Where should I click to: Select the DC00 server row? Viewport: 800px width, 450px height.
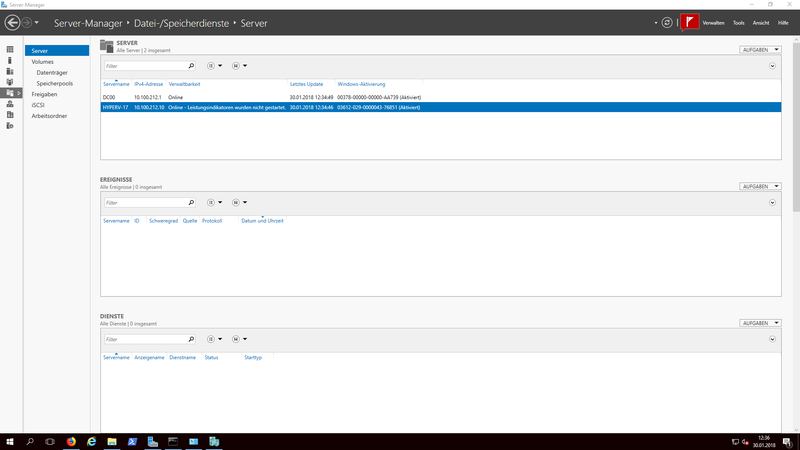pyautogui.click(x=441, y=97)
